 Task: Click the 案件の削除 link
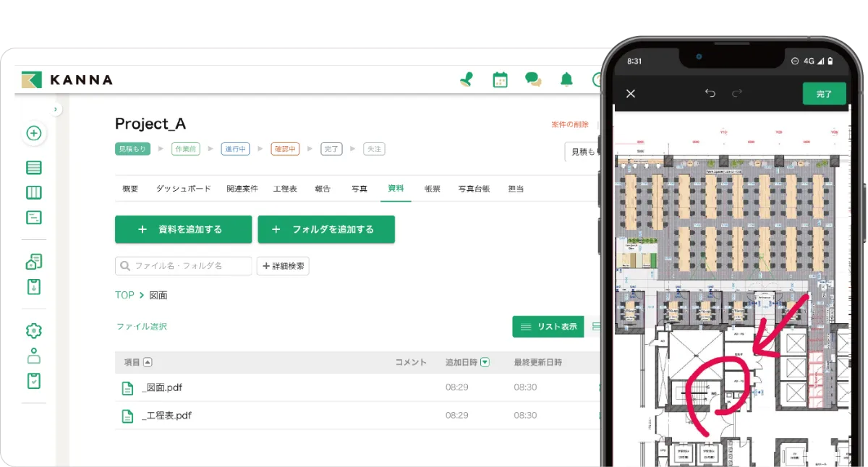pos(570,124)
